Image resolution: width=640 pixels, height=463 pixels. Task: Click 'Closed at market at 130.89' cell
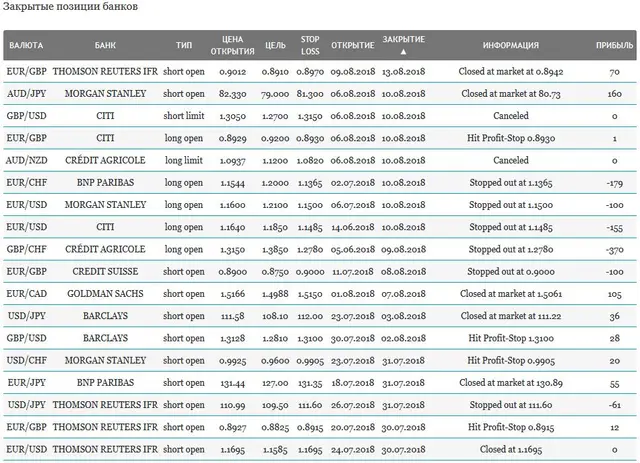pyautogui.click(x=511, y=383)
